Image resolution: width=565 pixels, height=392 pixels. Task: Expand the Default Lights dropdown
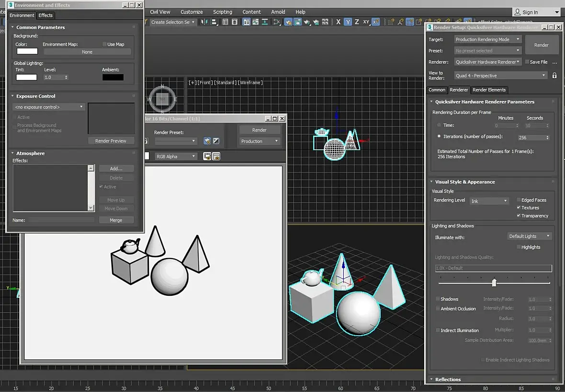(529, 236)
